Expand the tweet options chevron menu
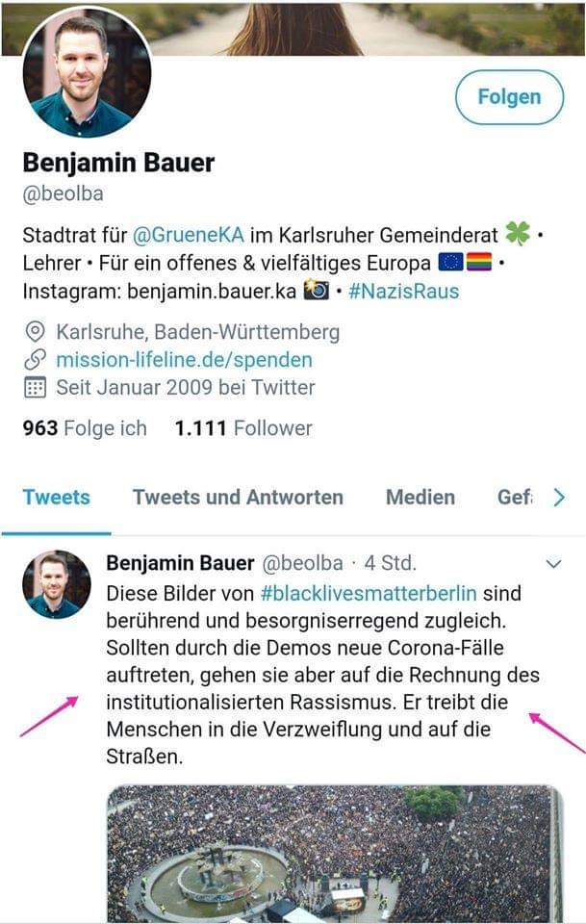Image resolution: width=586 pixels, height=924 pixels. (x=553, y=564)
